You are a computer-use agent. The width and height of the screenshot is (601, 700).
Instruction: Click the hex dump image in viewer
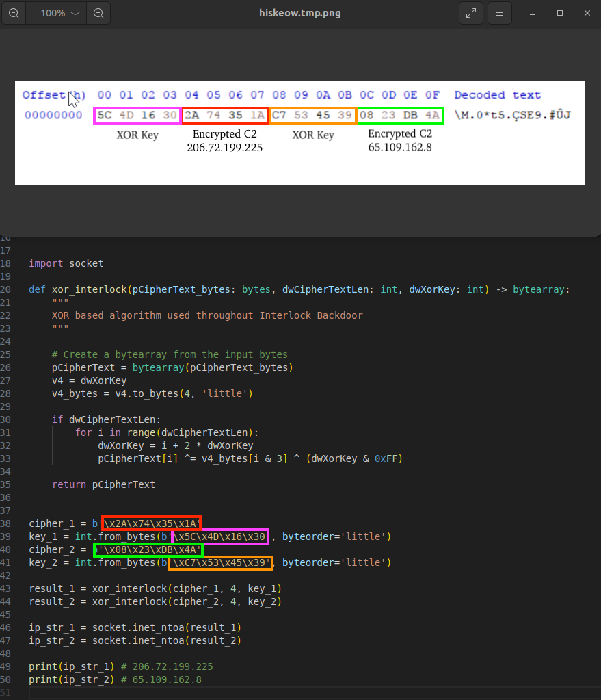click(x=300, y=133)
